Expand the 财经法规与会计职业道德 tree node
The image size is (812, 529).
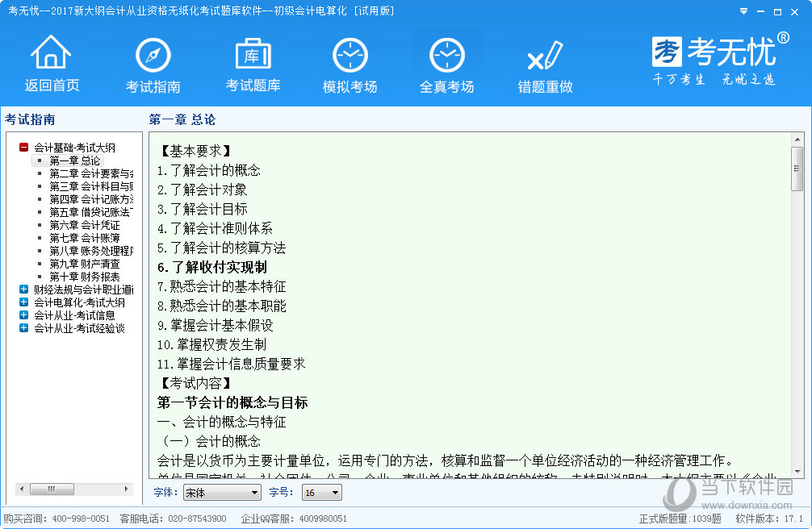(24, 289)
